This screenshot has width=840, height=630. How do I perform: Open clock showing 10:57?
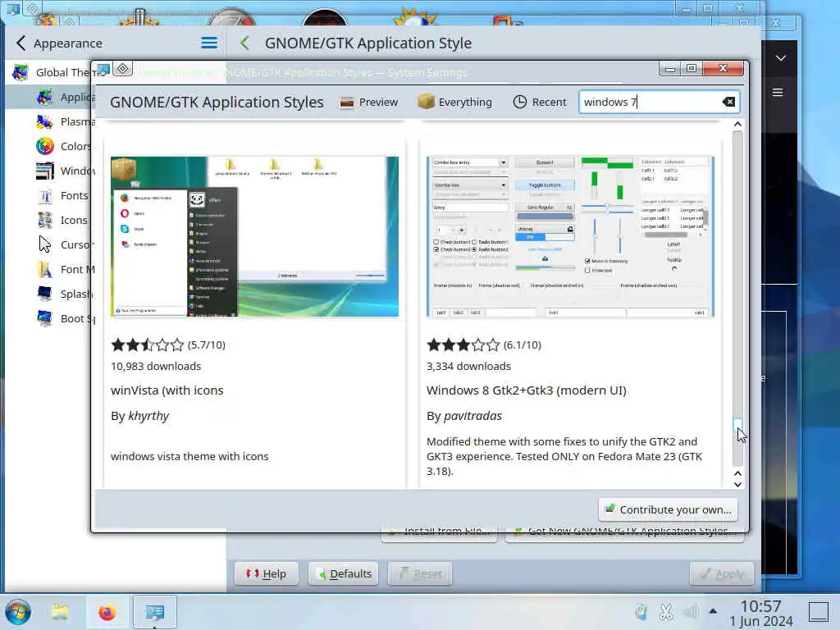(760, 613)
